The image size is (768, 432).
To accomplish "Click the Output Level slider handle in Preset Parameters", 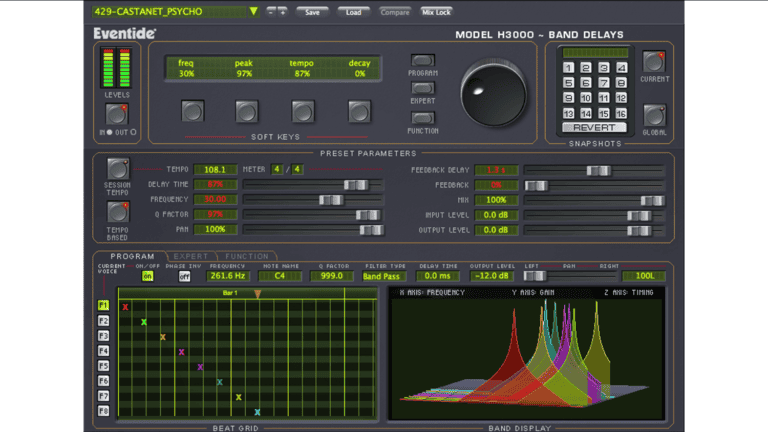I will (639, 230).
